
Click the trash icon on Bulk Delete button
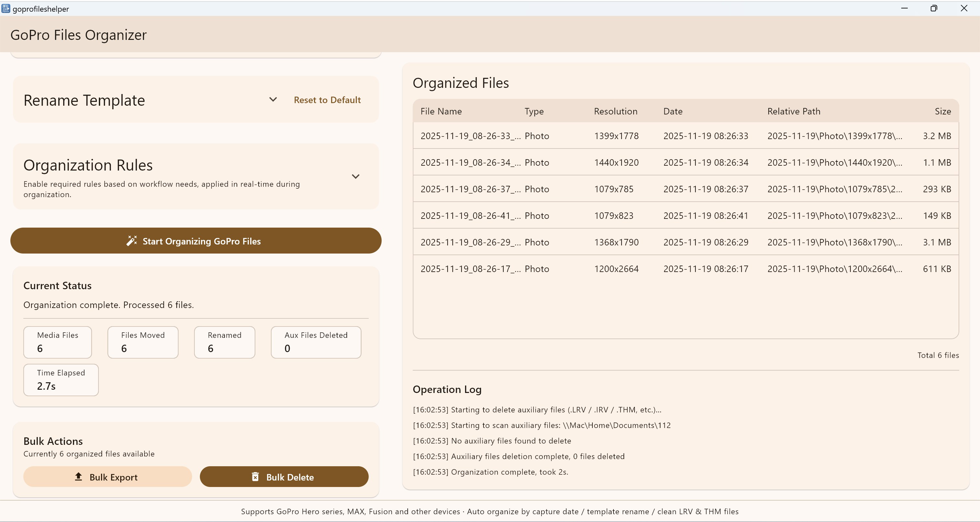(x=255, y=476)
